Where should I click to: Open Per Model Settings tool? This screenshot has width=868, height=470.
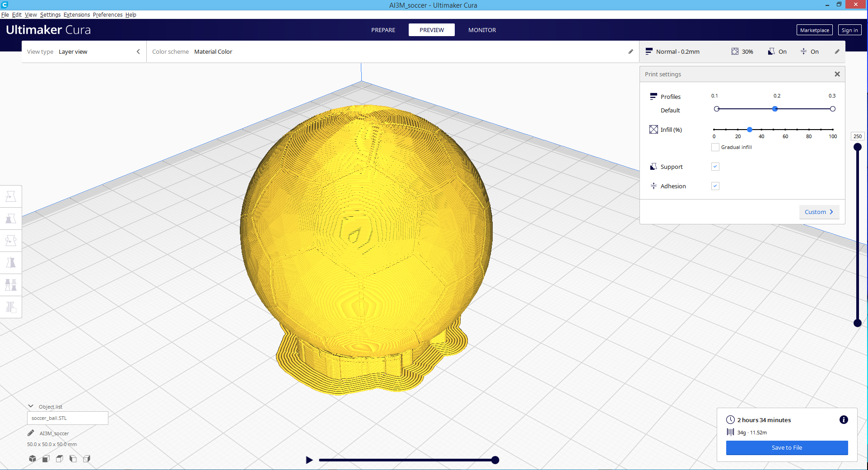click(11, 284)
